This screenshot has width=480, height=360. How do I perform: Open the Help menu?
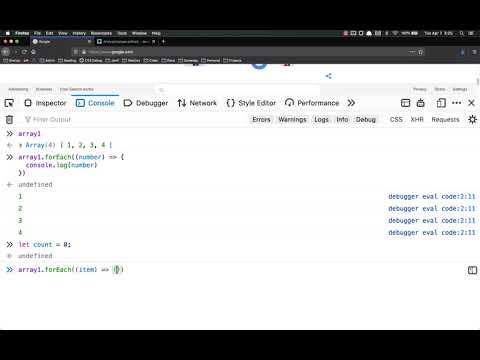pyautogui.click(x=156, y=33)
